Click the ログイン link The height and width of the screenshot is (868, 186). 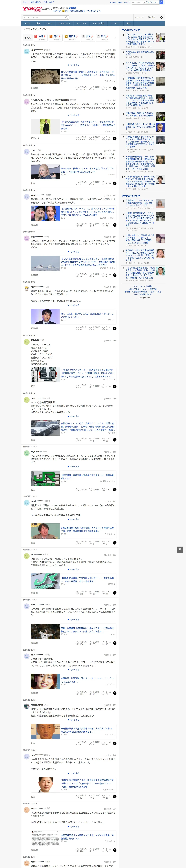pos(57,11)
